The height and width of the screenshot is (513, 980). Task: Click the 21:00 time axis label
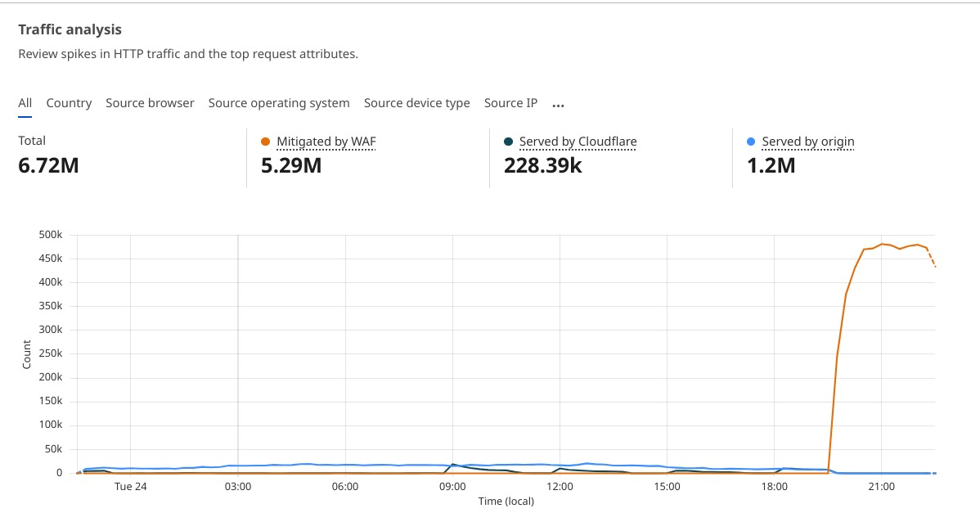(881, 486)
